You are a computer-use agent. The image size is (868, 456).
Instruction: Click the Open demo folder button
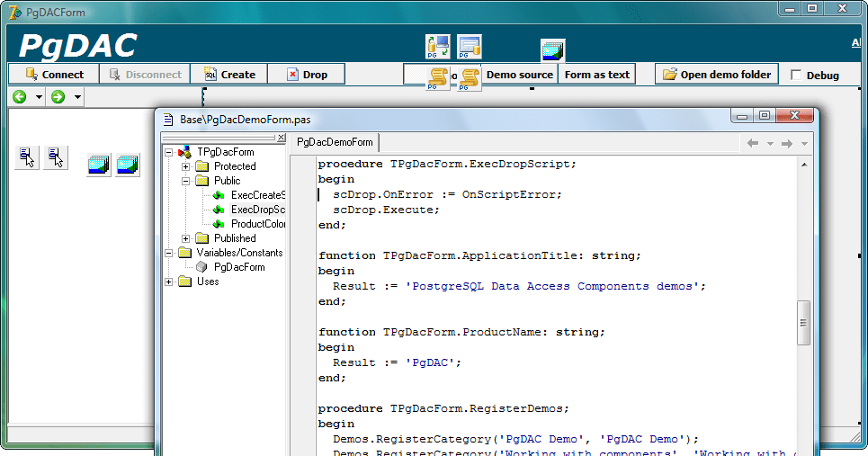(x=717, y=75)
